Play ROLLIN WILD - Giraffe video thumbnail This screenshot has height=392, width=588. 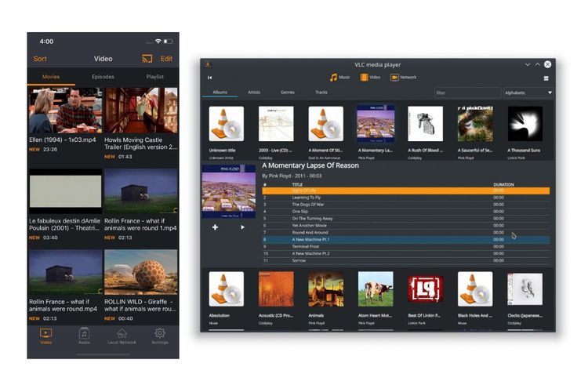pyautogui.click(x=141, y=272)
